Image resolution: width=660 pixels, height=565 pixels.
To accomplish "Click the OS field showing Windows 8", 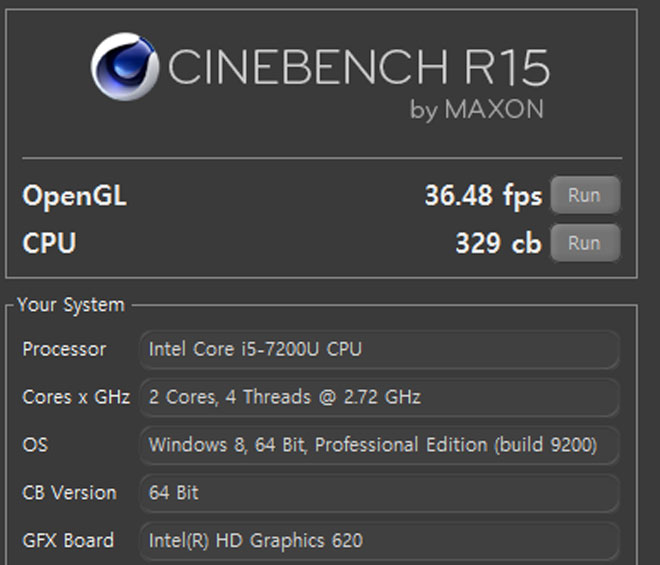I will (x=379, y=445).
